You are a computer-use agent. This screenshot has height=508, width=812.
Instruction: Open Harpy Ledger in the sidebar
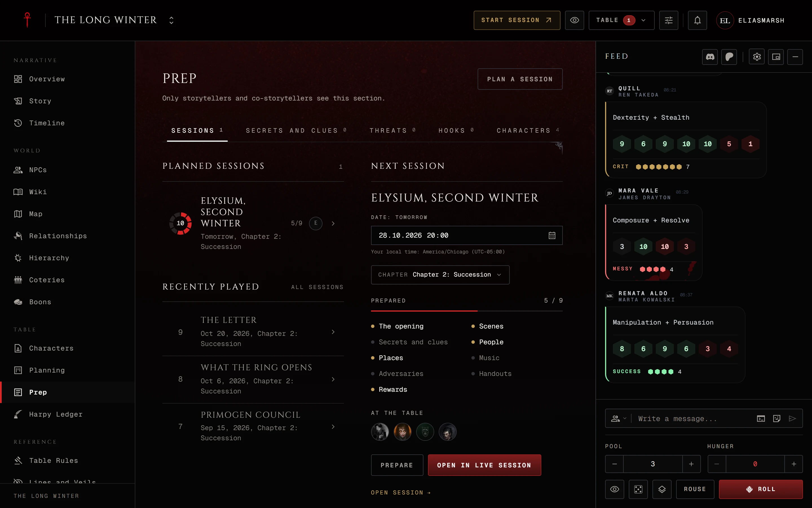tap(67, 414)
